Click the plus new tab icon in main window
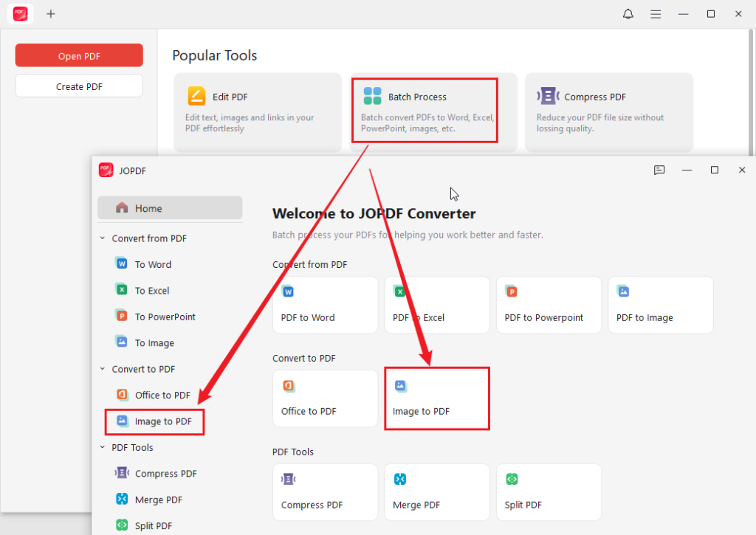 pyautogui.click(x=51, y=14)
